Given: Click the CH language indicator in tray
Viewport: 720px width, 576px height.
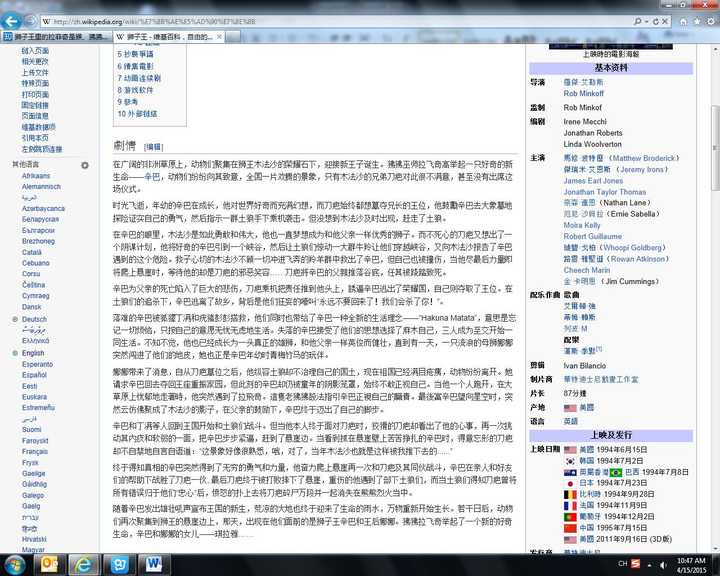Looking at the screenshot, I should (623, 564).
